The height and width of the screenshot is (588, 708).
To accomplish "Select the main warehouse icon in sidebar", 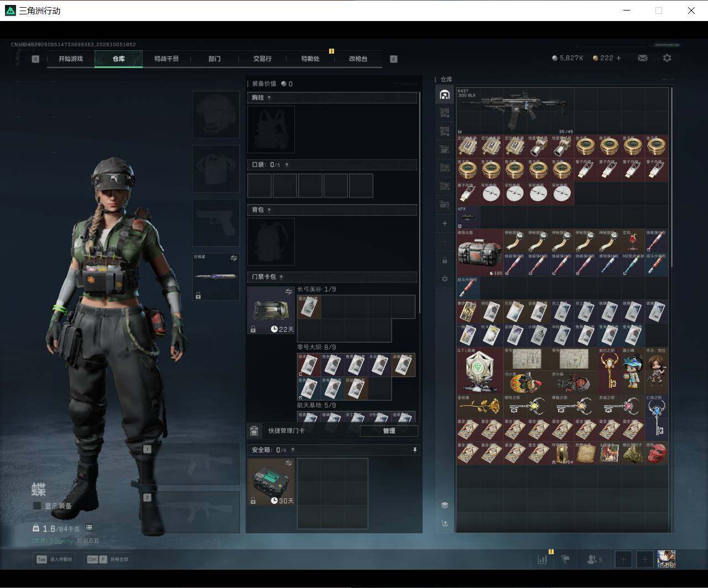I will pos(445,95).
